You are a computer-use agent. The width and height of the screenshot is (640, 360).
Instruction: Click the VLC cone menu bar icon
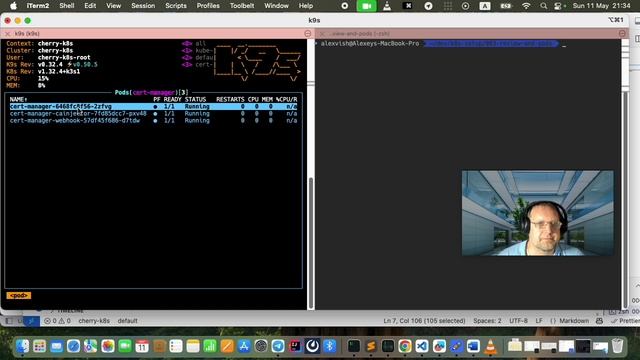point(387,6)
